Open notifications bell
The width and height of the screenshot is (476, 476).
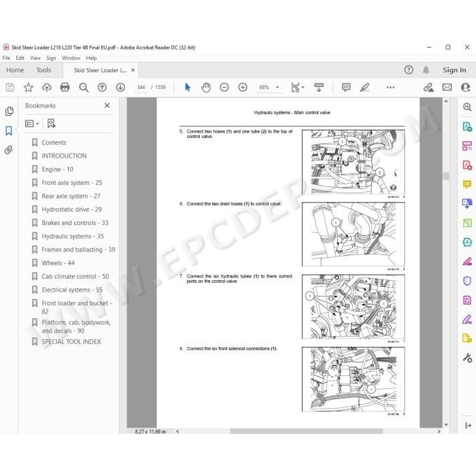tap(426, 70)
